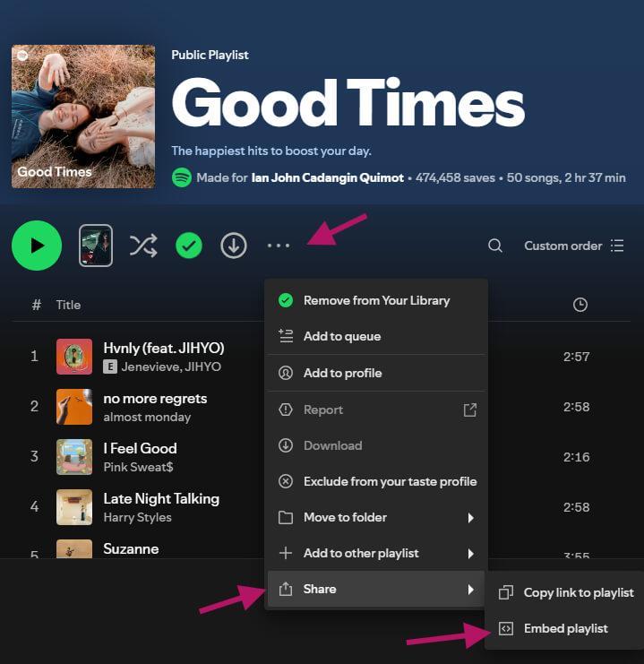The height and width of the screenshot is (664, 644).
Task: Select the no more regrets track
Action: tap(155, 399)
